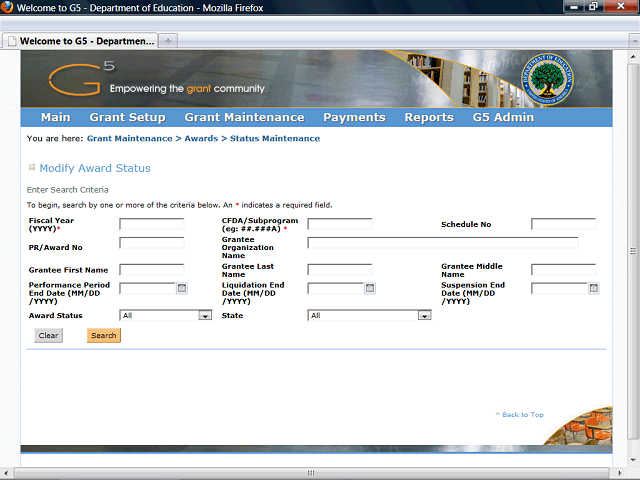Click the horizontal scrollbar thumb
The image size is (640, 480).
tap(311, 473)
